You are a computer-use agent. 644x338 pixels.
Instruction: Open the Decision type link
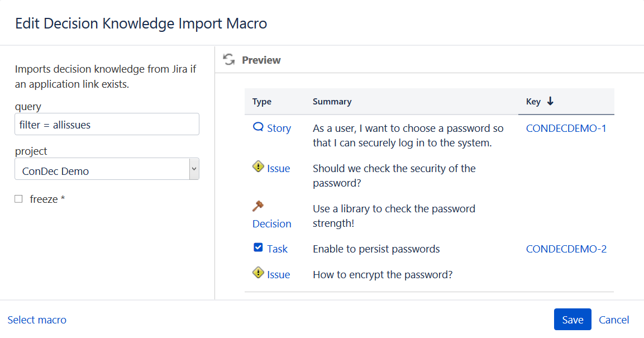[272, 223]
